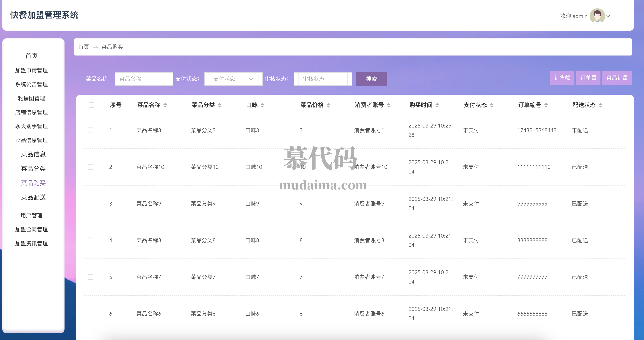The image size is (644, 340).
Task: Click sort arrows beside 消费者账号
Action: click(388, 105)
